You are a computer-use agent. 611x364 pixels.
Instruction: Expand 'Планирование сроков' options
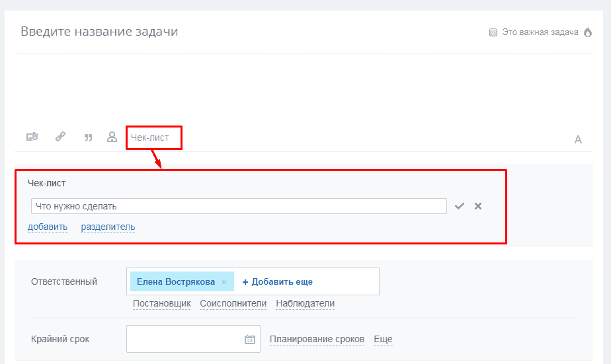[x=317, y=340]
